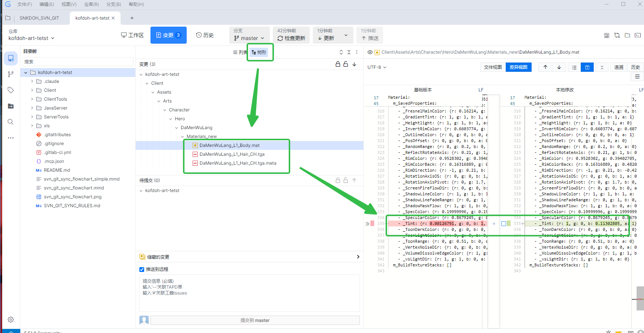Open the tags icon in left sidebar
This screenshot has width=644, height=333.
coord(11,90)
